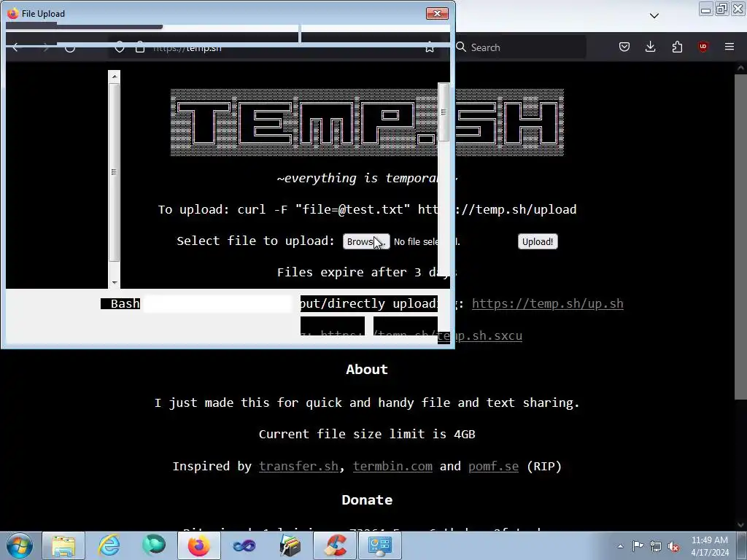Click the temp.sh address in the URL bar

coord(187,48)
